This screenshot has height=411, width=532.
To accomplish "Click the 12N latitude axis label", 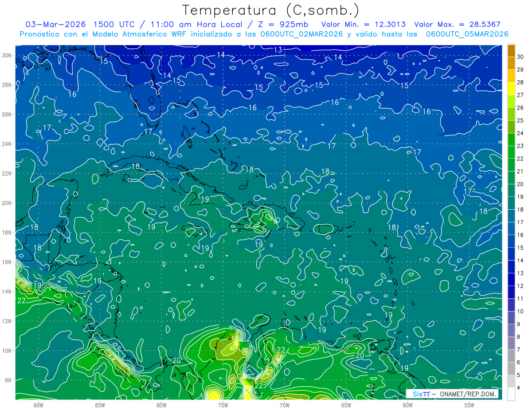I will coord(7,321).
